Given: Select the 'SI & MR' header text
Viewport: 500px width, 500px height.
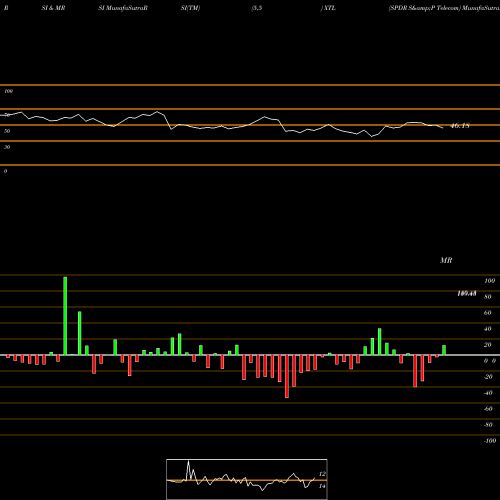Looking at the screenshot, I should point(53,8).
